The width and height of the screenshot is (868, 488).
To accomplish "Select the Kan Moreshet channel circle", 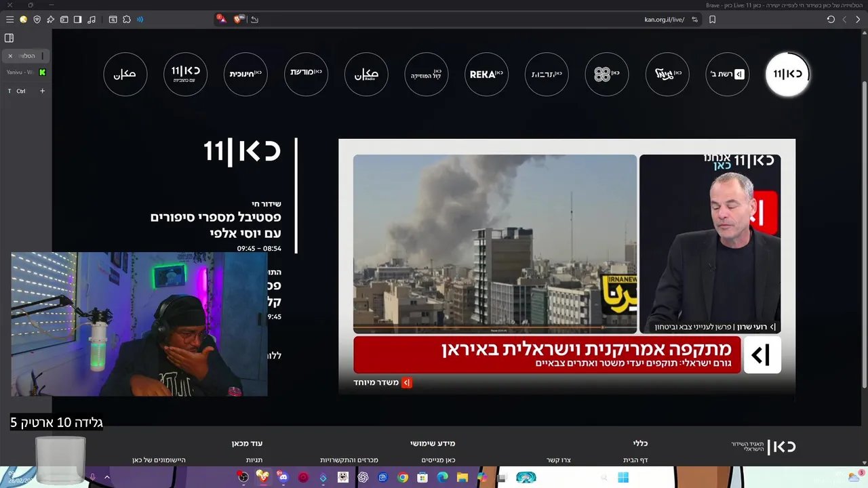I will pyautogui.click(x=306, y=74).
